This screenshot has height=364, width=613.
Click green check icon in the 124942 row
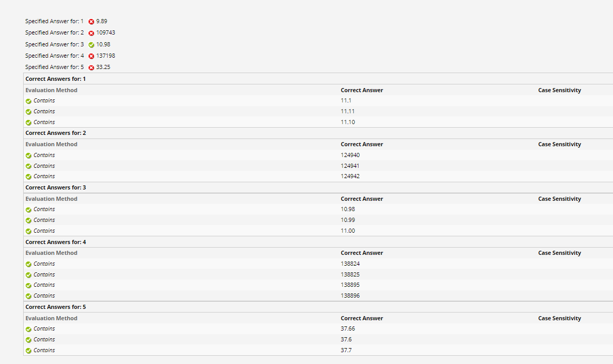(28, 177)
